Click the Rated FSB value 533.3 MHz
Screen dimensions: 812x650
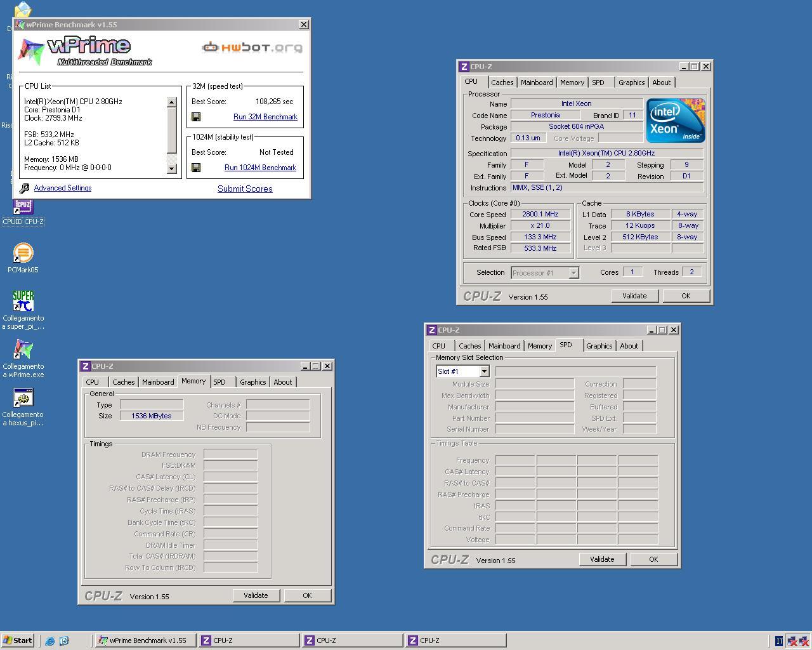(540, 248)
